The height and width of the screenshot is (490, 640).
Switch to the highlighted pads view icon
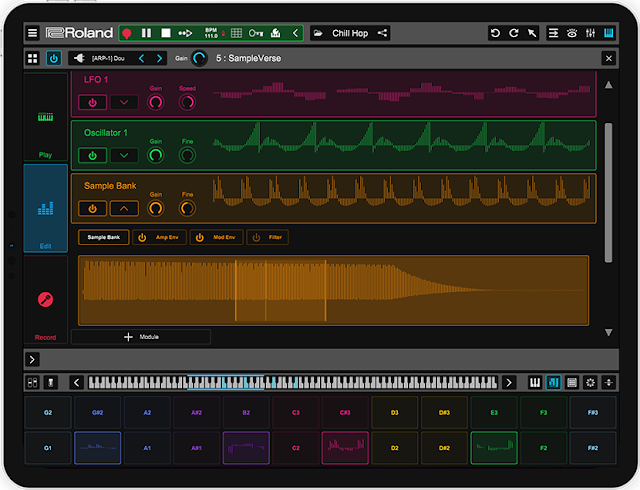click(x=553, y=383)
